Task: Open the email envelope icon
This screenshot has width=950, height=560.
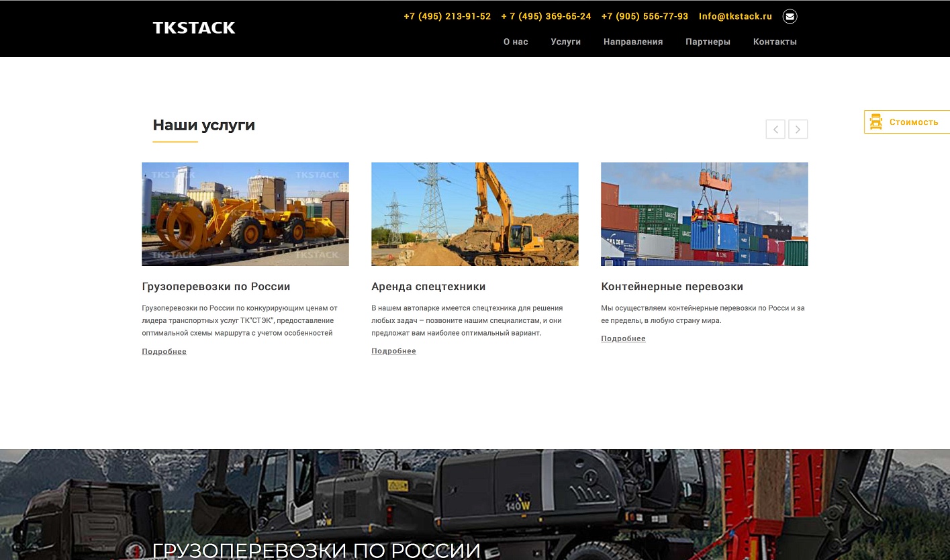Action: point(790,16)
